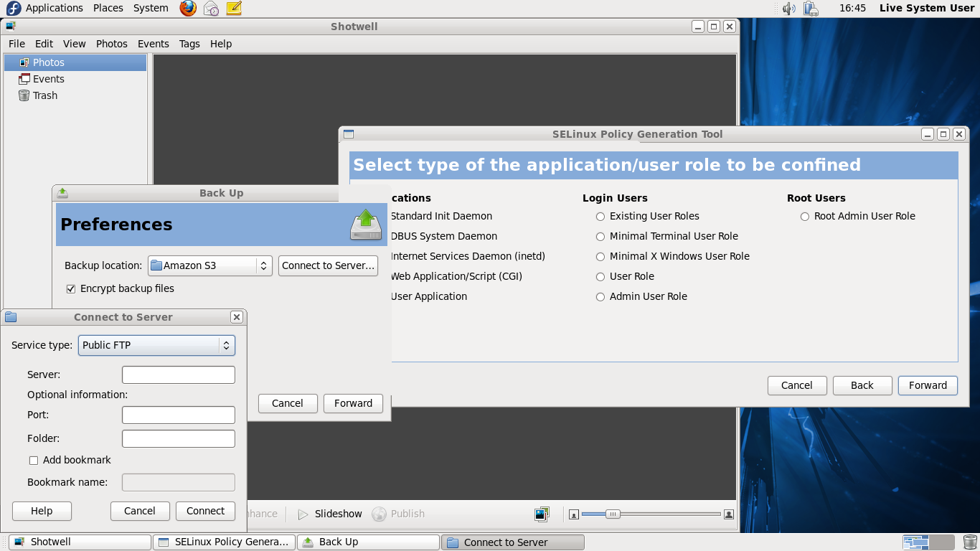Click Back in the SELinux tool
Screen dimensions: 980x551
tap(862, 385)
